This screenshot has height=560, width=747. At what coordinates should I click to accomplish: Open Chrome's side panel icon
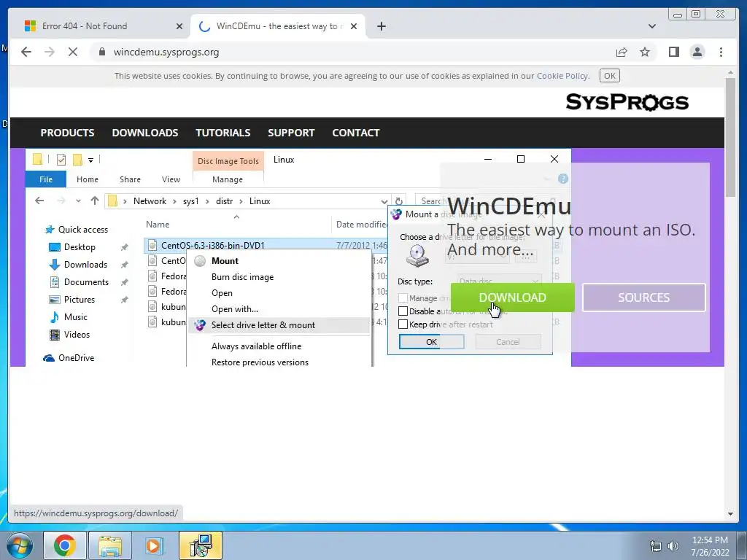[673, 52]
